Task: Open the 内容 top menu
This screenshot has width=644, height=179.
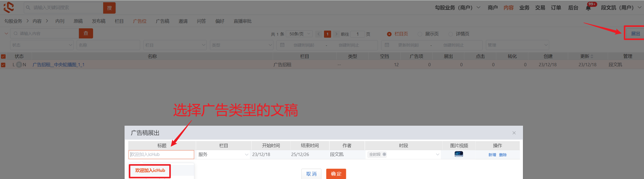Action: (508, 8)
